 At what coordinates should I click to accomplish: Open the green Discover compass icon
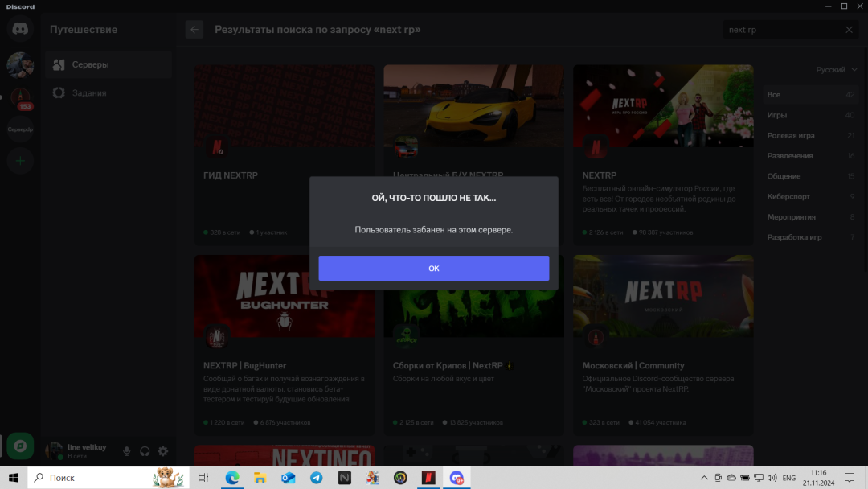20,446
